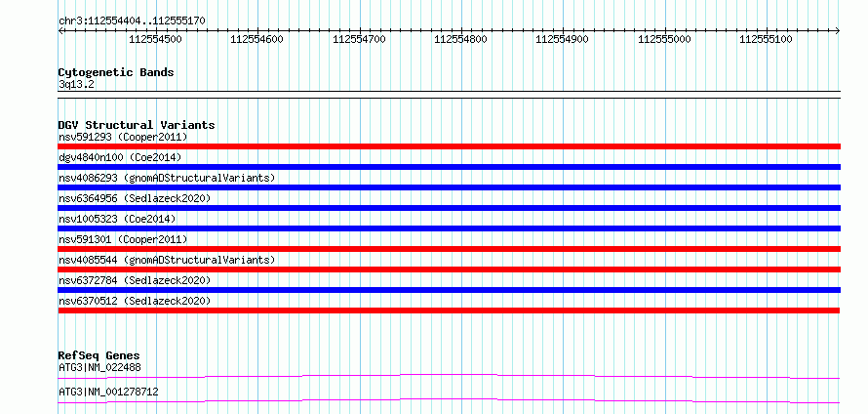This screenshot has height=414, width=868.
Task: Open variant dgv4840n100 (Coe2014) label
Action: coord(120,157)
